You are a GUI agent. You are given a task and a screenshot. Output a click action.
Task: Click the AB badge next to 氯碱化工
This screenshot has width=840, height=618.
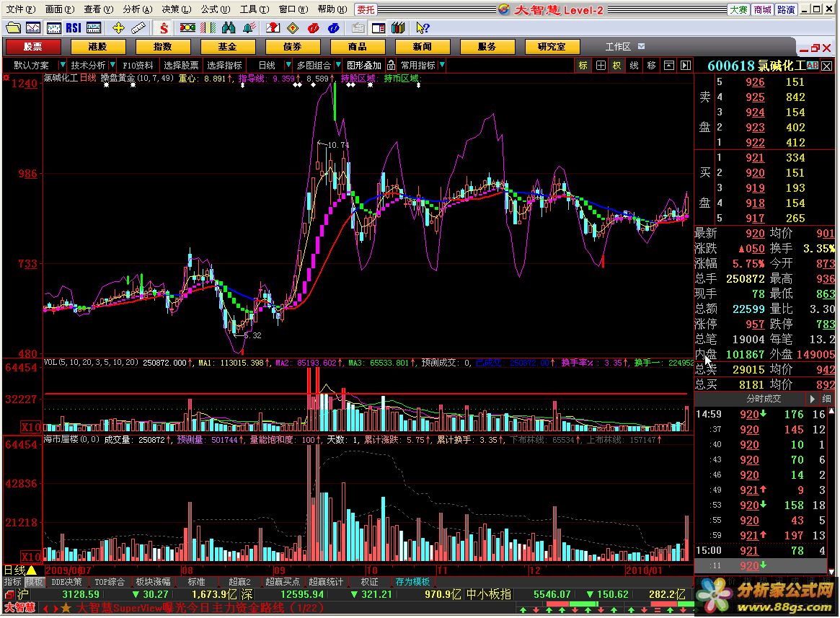click(812, 66)
